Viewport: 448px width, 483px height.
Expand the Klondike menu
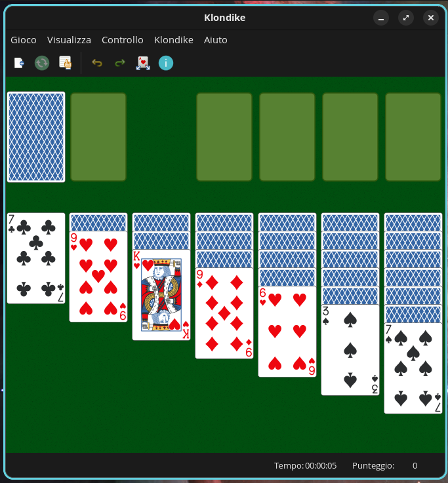tap(174, 40)
